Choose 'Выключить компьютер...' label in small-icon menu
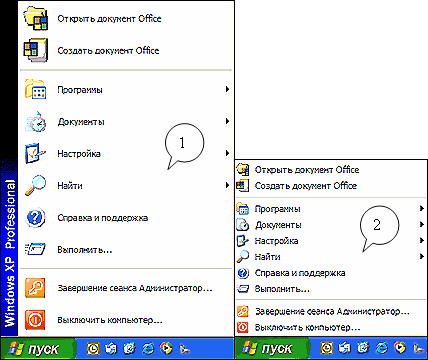 (x=307, y=328)
